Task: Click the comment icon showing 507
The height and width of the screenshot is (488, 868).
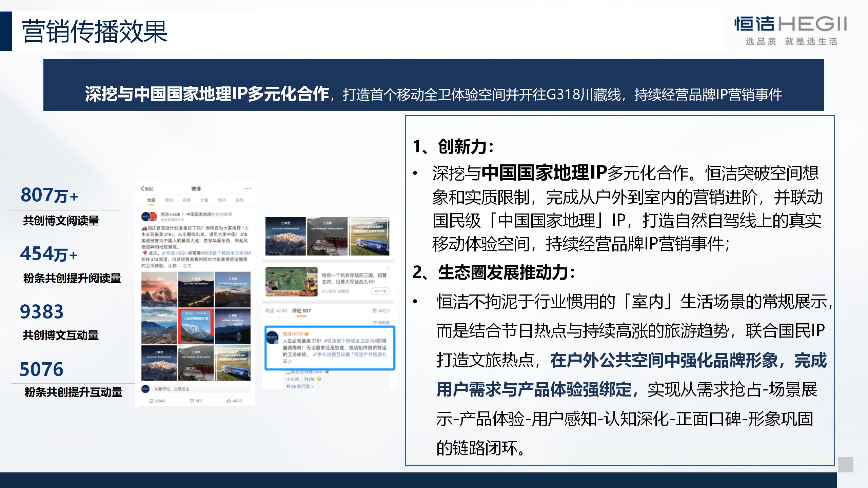Action: coord(192,401)
